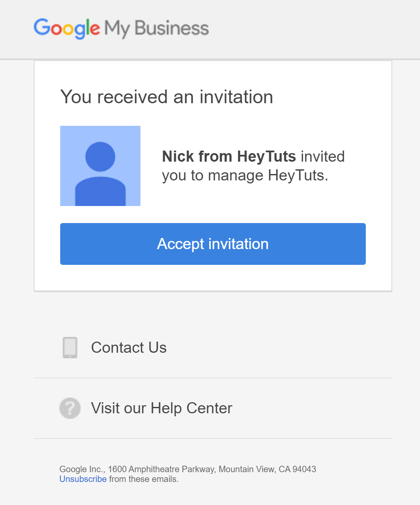Open the Visit our Help Center link
Viewport: 420px width, 505px height.
pos(161,408)
